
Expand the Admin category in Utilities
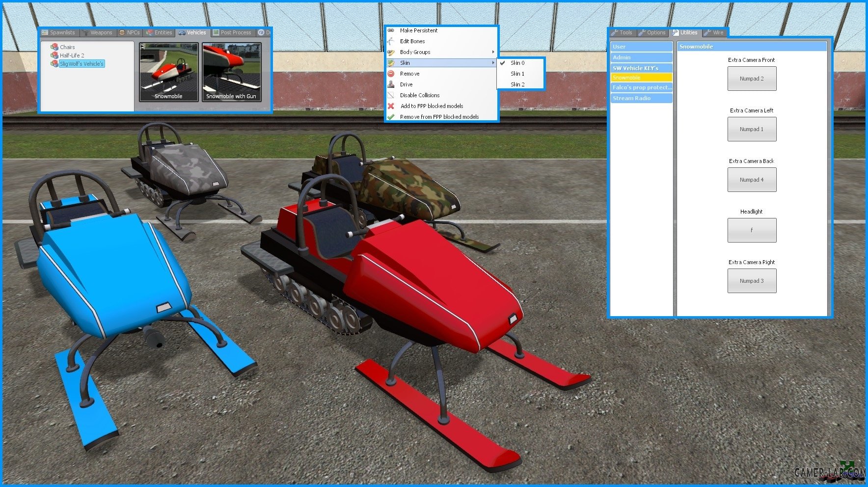pyautogui.click(x=642, y=57)
